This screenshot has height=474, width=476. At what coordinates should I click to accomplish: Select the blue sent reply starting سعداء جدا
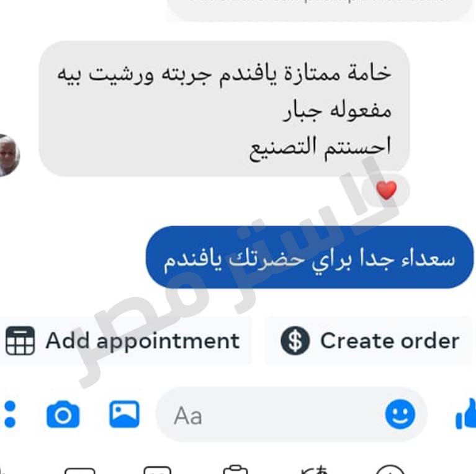click(310, 257)
